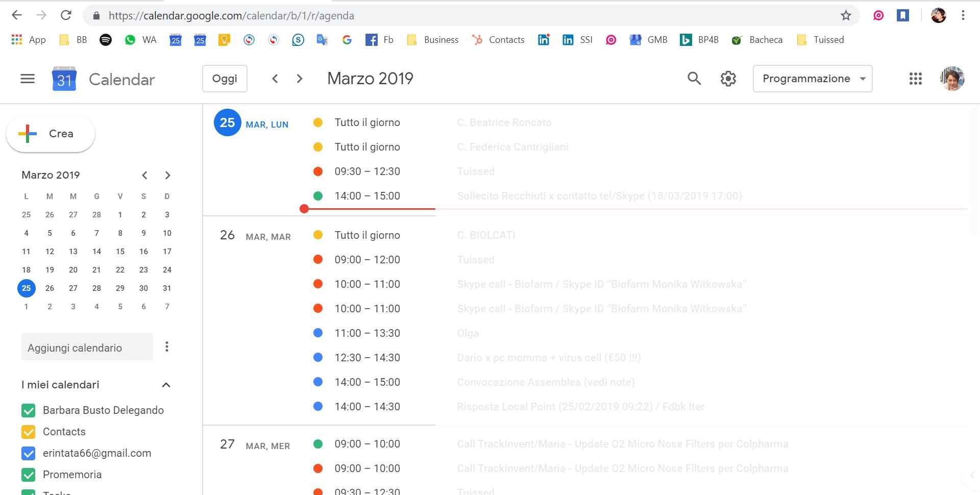Open the Tuissed bookmarks folder
This screenshot has width=980, height=495.
point(820,40)
